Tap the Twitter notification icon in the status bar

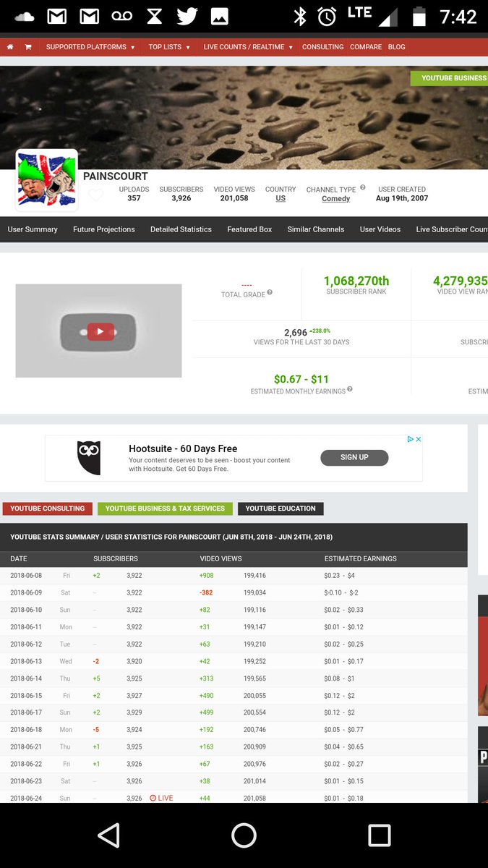(187, 16)
